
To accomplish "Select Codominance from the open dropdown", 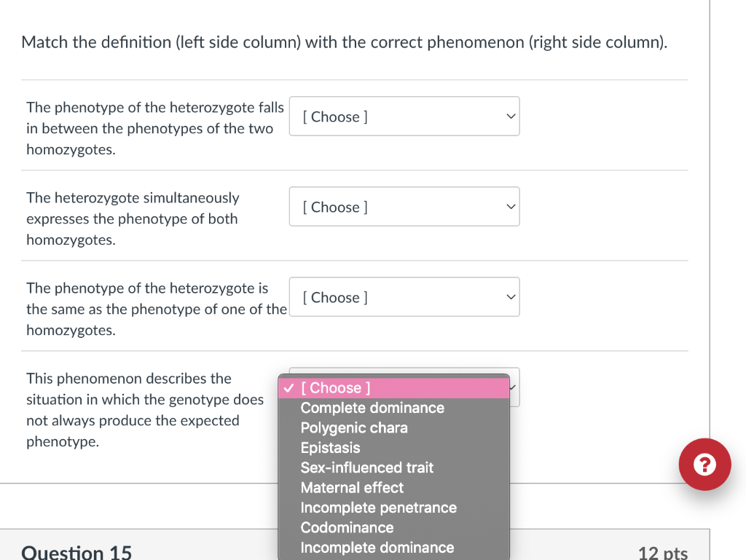I will click(x=348, y=527).
